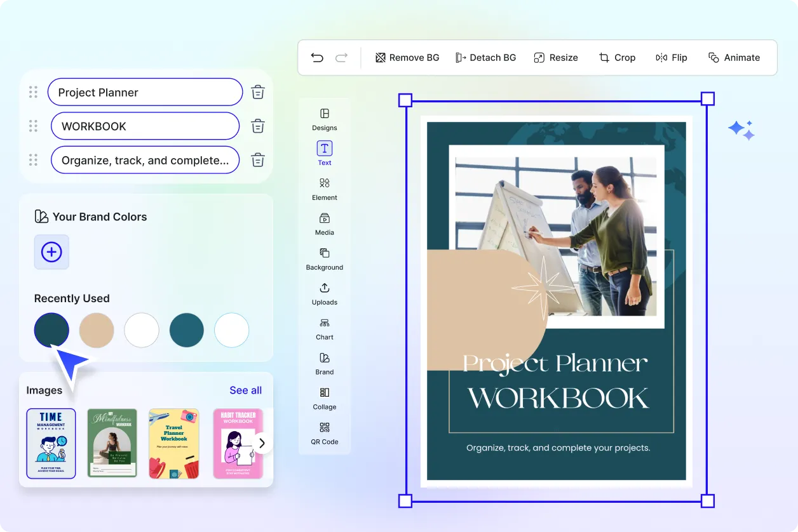Screen dimensions: 798x532
Task: Open the Flip options
Action: (671, 57)
